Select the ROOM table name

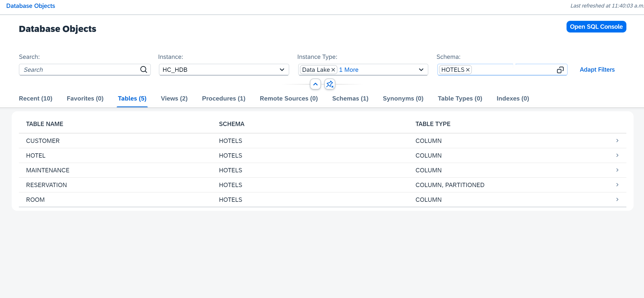click(x=35, y=200)
